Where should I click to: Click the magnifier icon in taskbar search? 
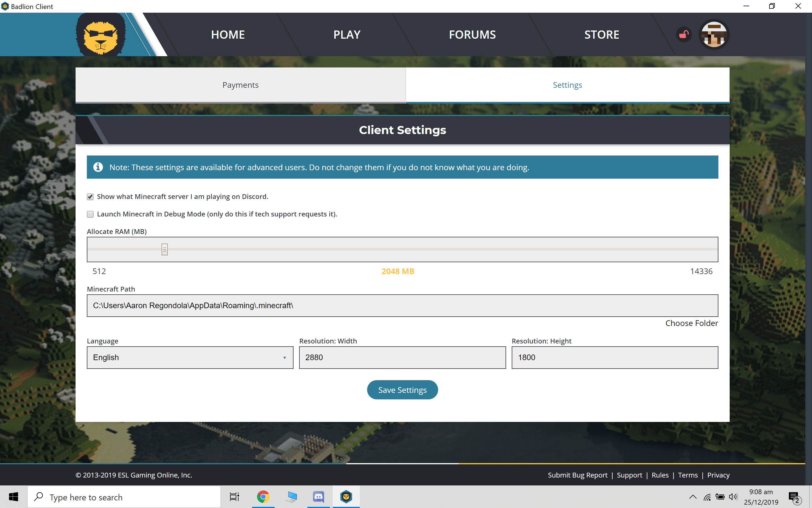click(x=39, y=497)
